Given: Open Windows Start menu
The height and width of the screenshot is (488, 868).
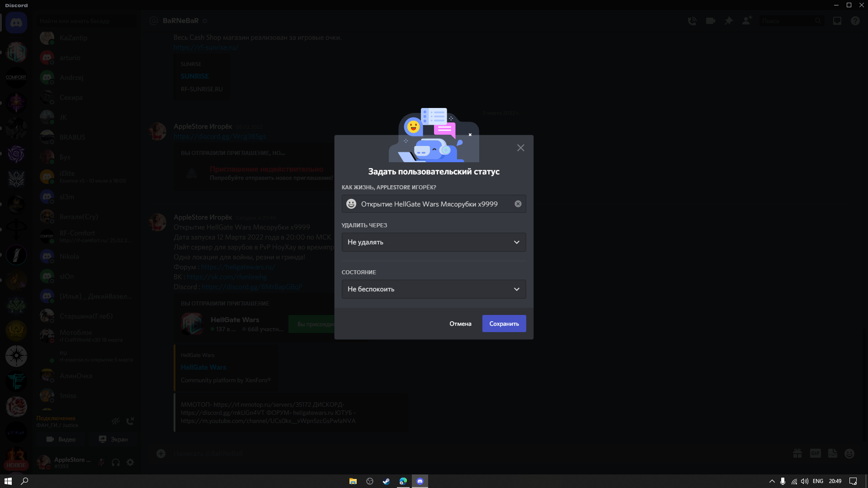Looking at the screenshot, I should click(8, 481).
